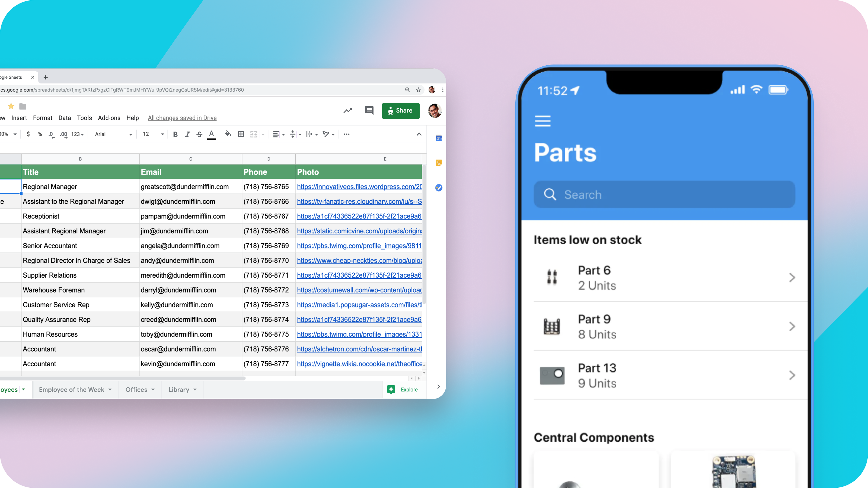Open Pam's photo link in row Receptionist
Image resolution: width=868 pixels, height=488 pixels.
pos(359,216)
